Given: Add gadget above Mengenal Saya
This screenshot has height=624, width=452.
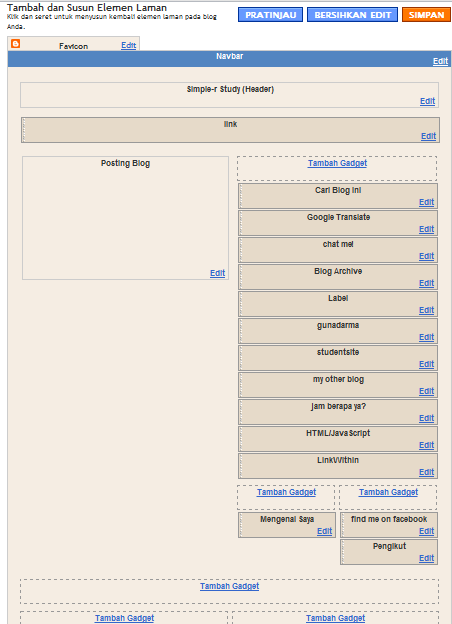Looking at the screenshot, I should pyautogui.click(x=286, y=492).
